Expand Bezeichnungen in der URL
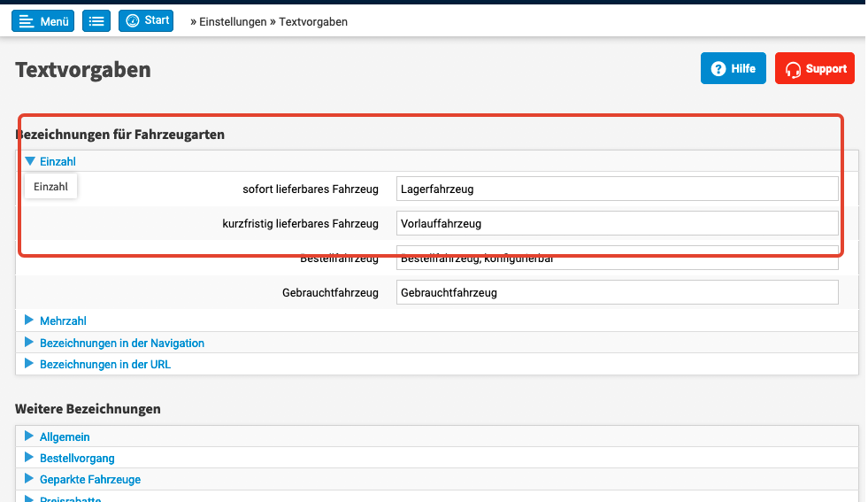This screenshot has height=502, width=868. coord(104,364)
